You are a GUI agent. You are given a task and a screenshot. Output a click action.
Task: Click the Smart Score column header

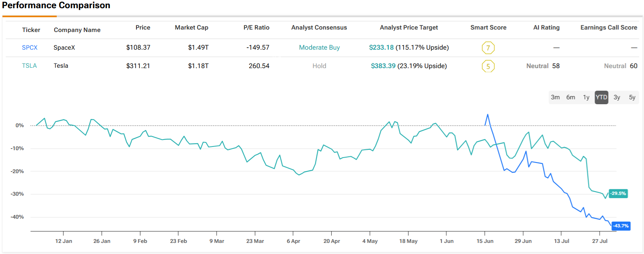pyautogui.click(x=488, y=27)
